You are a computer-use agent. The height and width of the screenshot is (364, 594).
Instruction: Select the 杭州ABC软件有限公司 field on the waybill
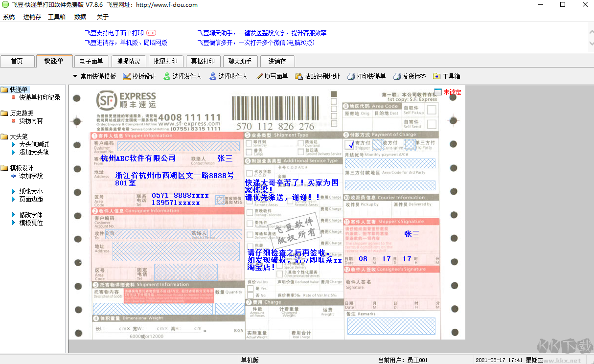point(138,158)
